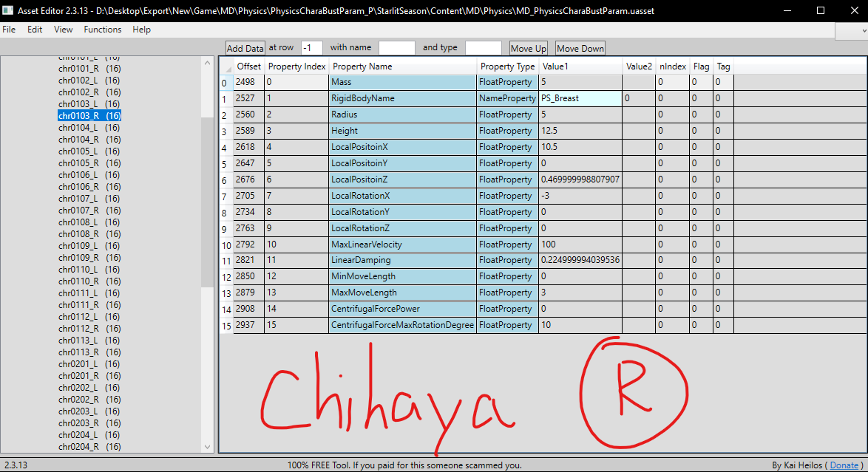Image resolution: width=868 pixels, height=472 pixels.
Task: Select chr0104_L in the tree
Action: [89, 127]
